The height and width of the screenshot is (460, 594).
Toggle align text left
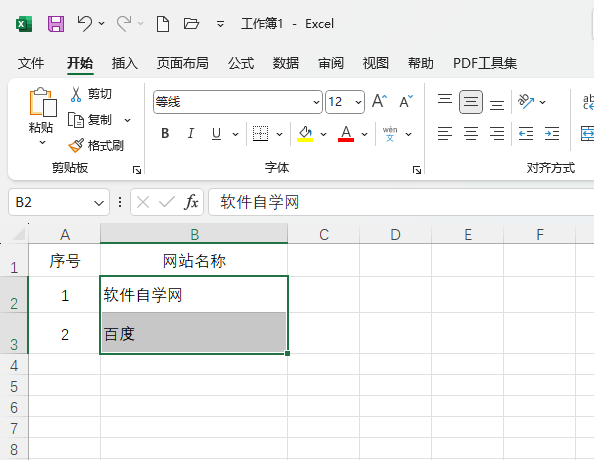tap(445, 134)
